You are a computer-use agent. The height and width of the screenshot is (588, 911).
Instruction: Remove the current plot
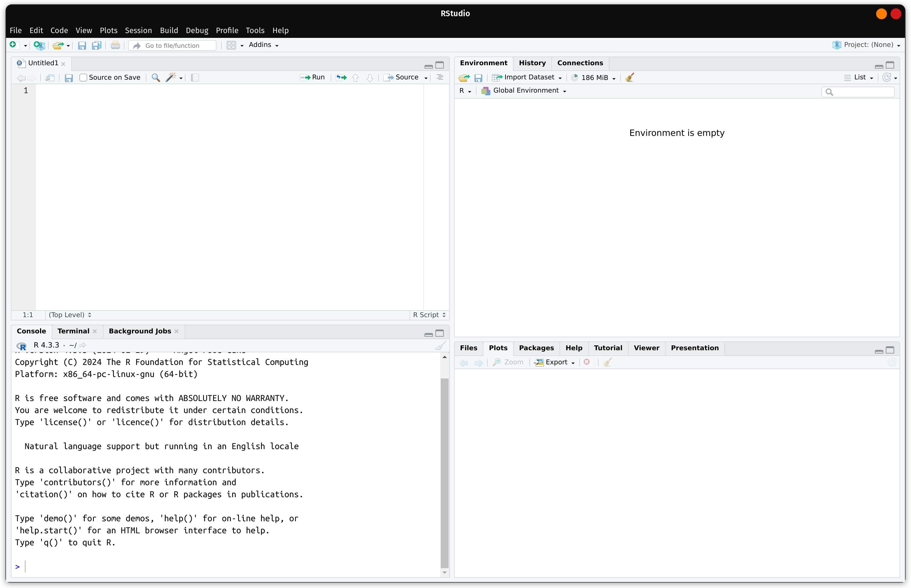click(x=587, y=362)
